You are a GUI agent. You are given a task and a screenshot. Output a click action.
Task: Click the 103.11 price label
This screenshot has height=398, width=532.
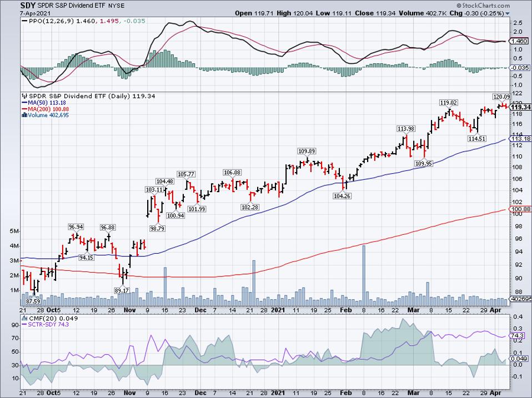(154, 189)
